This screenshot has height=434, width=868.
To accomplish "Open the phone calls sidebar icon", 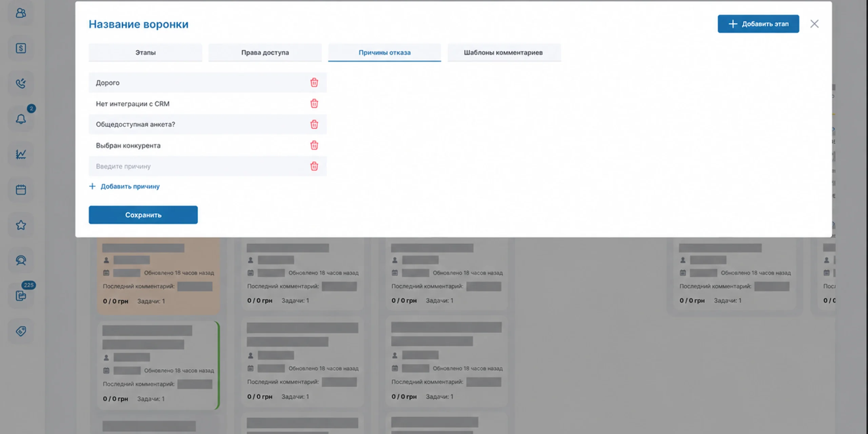I will tap(21, 83).
